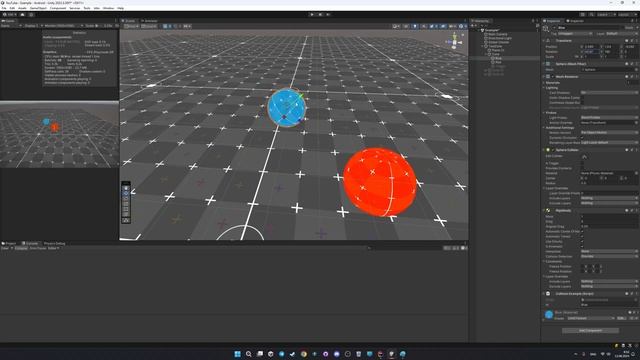Toggle Automatic Center Of Mass checkbox
Viewport: 640px width, 360px height.
(582, 231)
